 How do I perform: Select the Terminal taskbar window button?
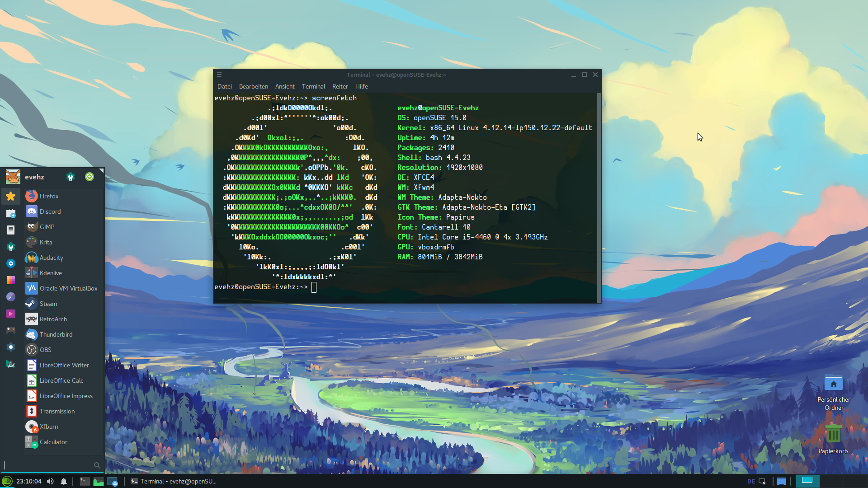pos(174,481)
